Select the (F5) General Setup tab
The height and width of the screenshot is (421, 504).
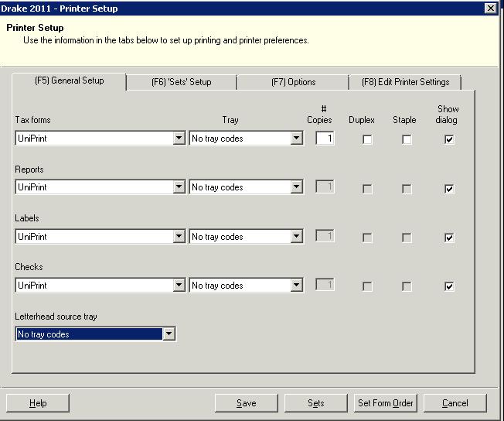pos(69,80)
